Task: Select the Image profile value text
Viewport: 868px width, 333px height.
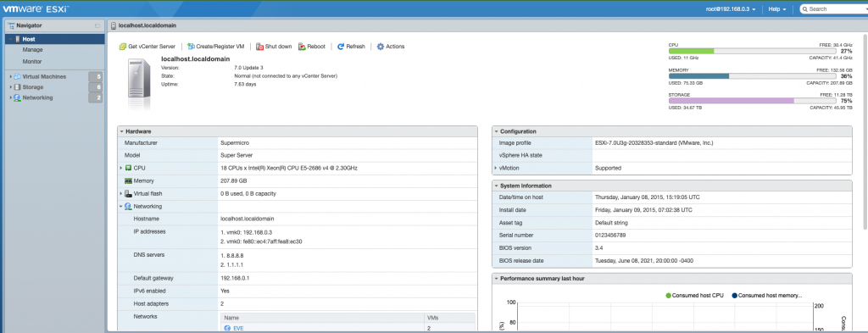Action: pos(654,142)
